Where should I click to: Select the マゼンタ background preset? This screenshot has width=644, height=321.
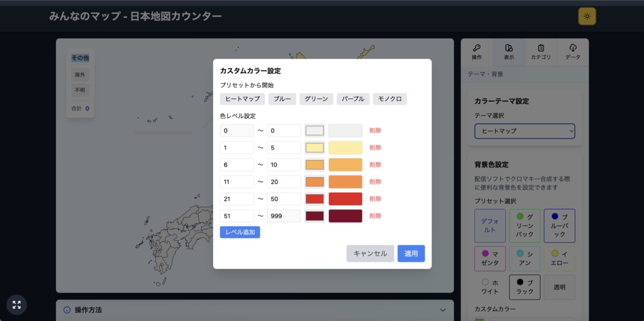click(x=489, y=259)
